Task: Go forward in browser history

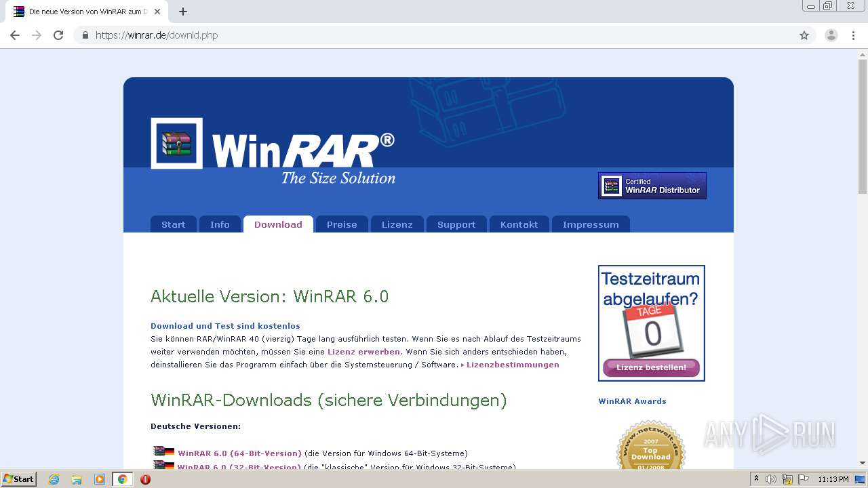Action: pyautogui.click(x=37, y=35)
